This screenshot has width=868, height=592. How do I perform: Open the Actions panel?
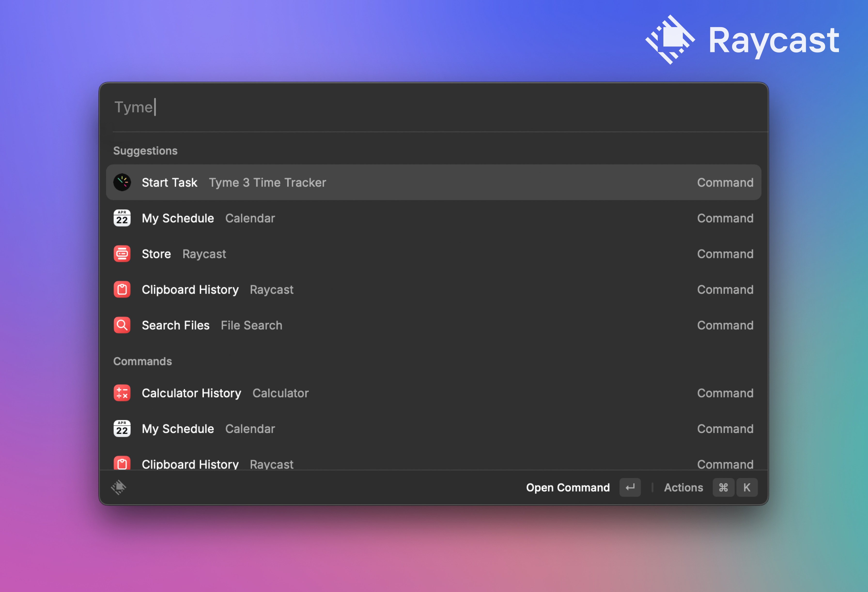683,487
